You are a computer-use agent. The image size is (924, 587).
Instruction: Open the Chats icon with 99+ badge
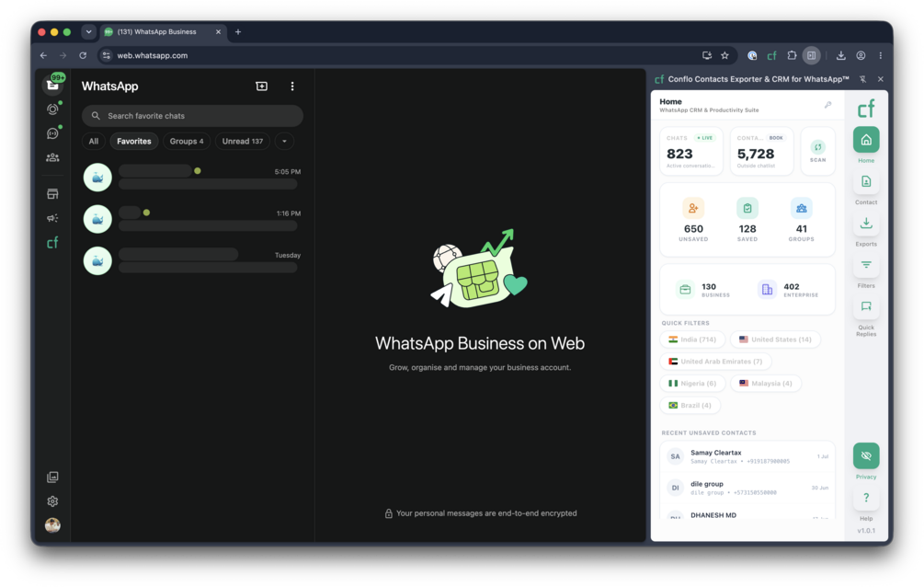tap(53, 85)
